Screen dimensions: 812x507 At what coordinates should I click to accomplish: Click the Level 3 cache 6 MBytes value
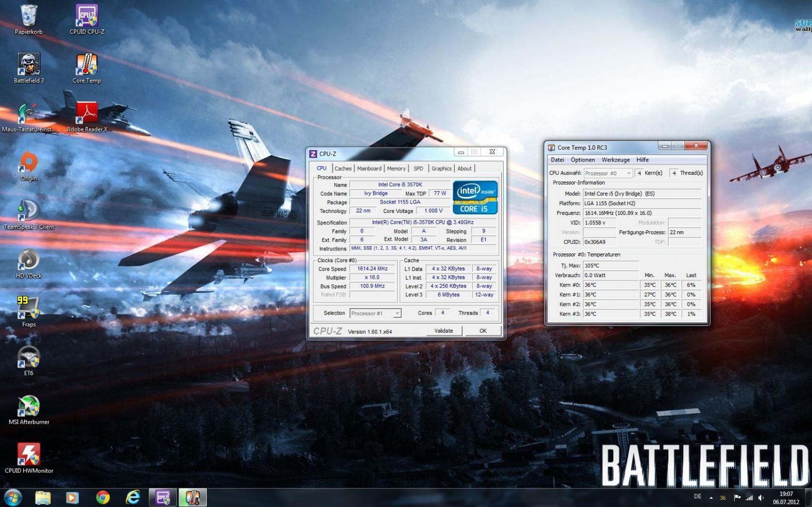[x=449, y=295]
